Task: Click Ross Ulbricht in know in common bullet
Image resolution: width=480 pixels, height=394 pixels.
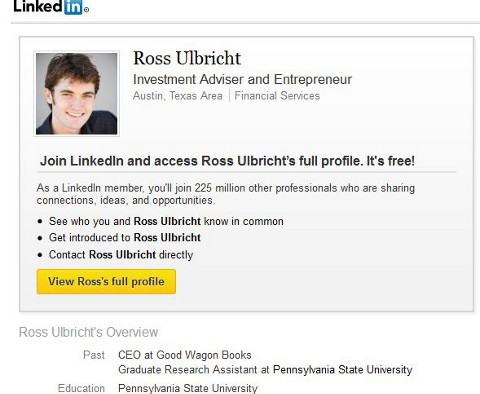Action: (x=167, y=221)
